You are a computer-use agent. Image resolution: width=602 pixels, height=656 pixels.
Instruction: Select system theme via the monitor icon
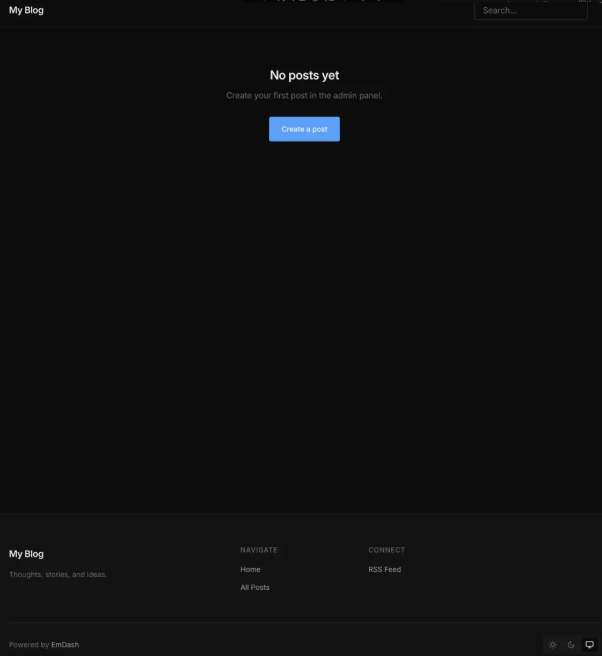tap(589, 645)
